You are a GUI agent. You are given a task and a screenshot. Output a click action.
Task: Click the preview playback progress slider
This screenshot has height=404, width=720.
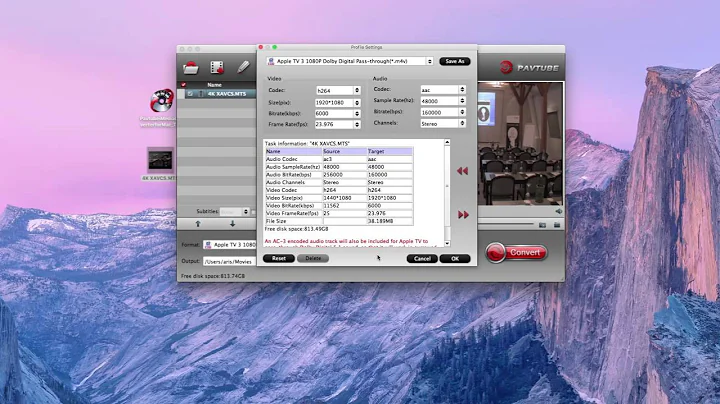click(x=506, y=224)
